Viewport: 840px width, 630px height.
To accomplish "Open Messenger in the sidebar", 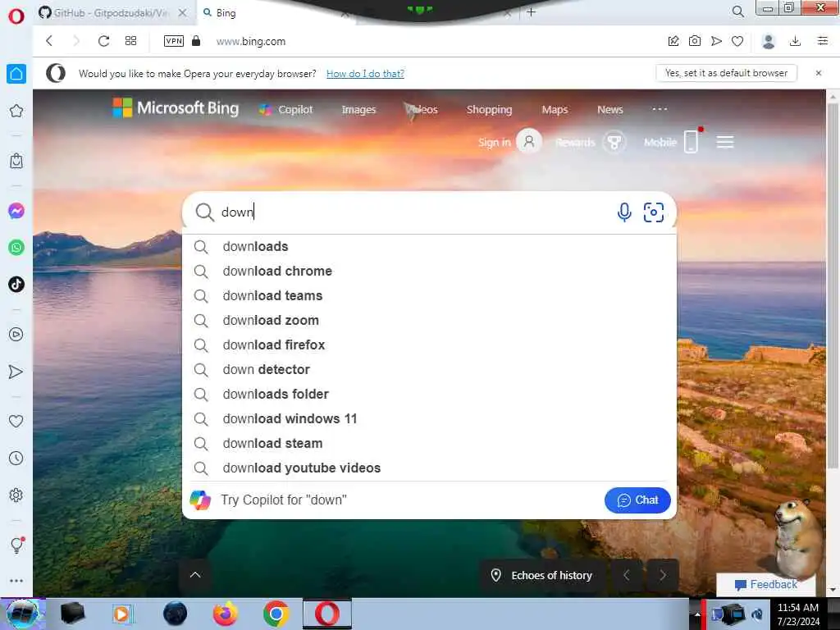I will (x=16, y=211).
